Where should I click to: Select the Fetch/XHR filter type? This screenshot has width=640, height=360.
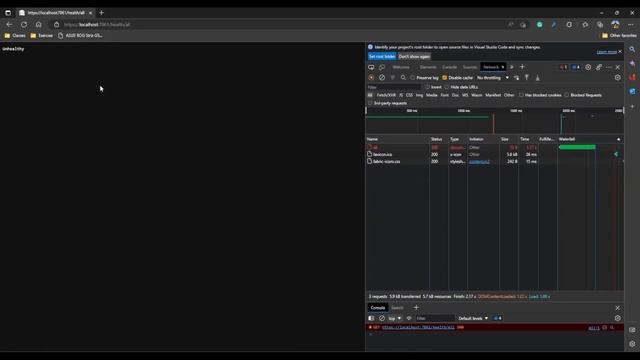pos(386,95)
